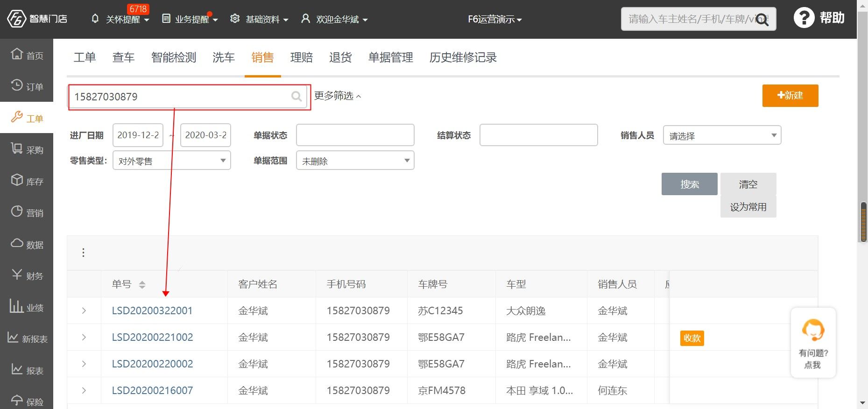
Task: Click plate cell 京FM4578
Action: [442, 390]
